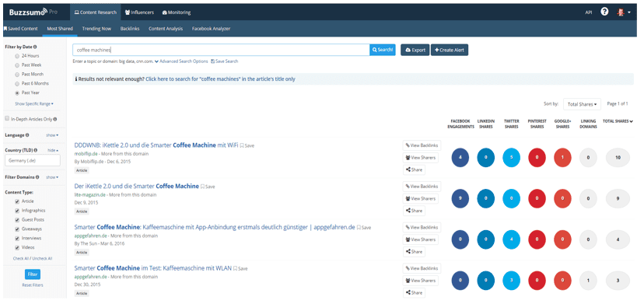The height and width of the screenshot is (304, 644).
Task: Click Google+ shares circle showing 1
Action: (562, 158)
